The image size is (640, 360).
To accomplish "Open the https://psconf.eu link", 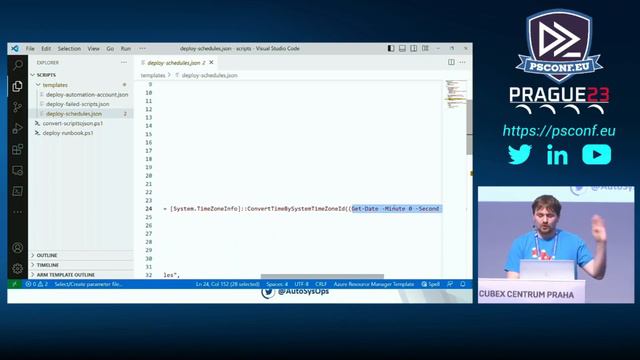I will [x=559, y=131].
